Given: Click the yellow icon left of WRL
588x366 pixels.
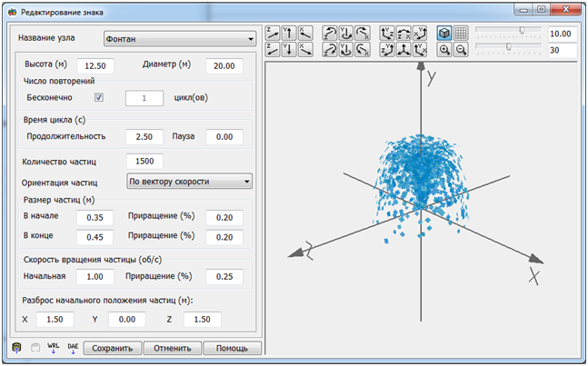Looking at the screenshot, I should tap(17, 348).
